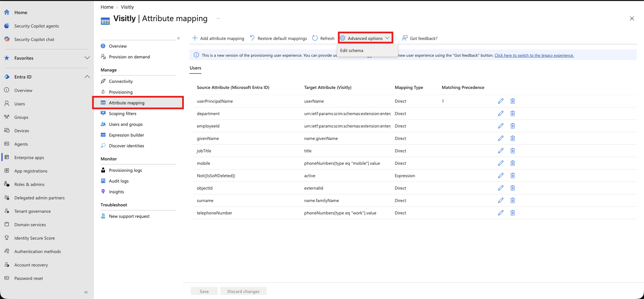
Task: Open New support request
Action: tap(129, 216)
